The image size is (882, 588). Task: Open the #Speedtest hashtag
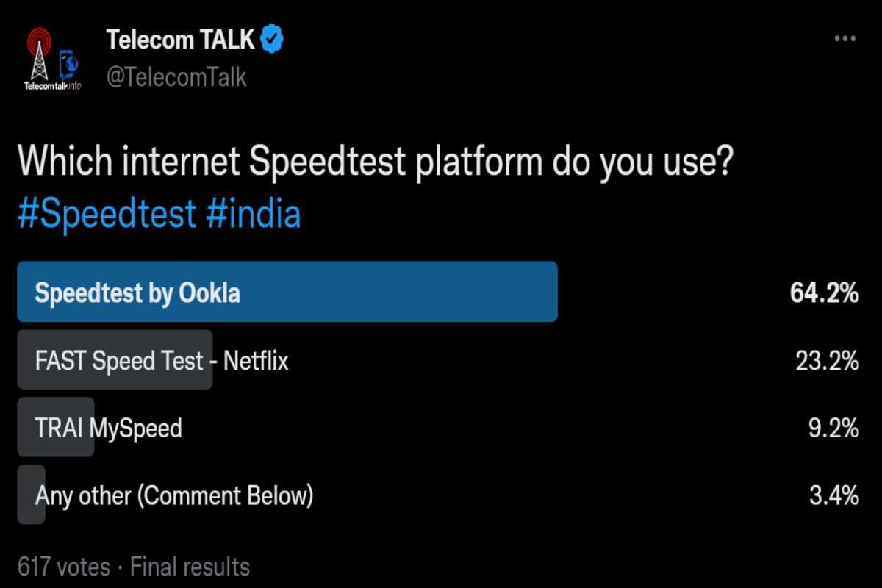tap(107, 215)
